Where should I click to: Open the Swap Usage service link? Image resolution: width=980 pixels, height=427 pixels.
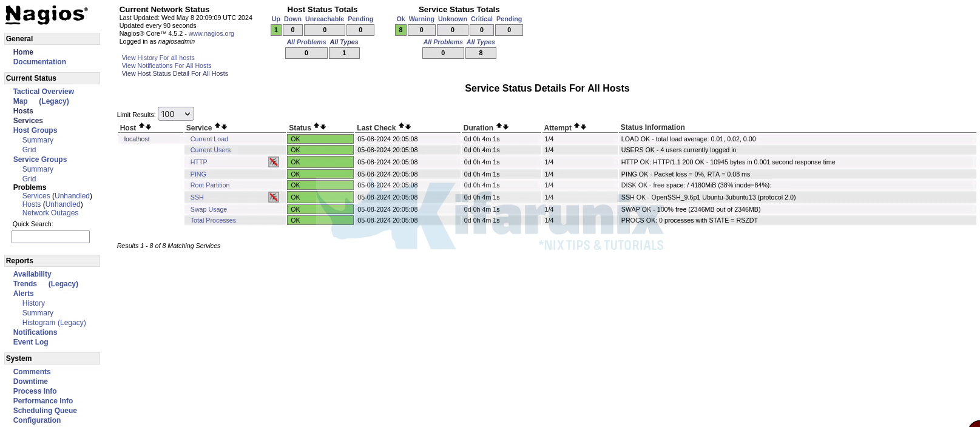(209, 209)
